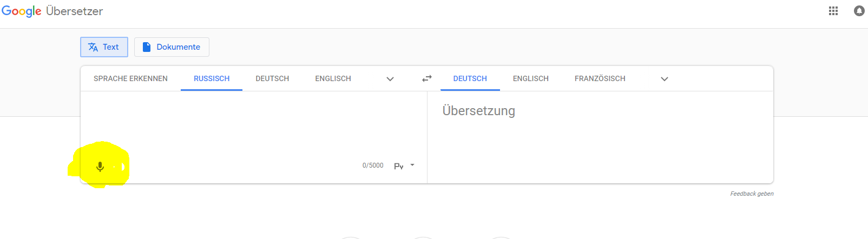Select Deutsch as source language
This screenshot has width=868, height=239.
(x=272, y=78)
